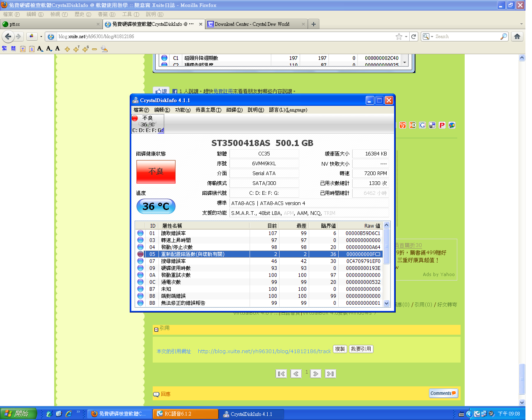The height and width of the screenshot is (420, 532).
Task: Expand quick launch chevron on taskbar
Action: (78, 412)
